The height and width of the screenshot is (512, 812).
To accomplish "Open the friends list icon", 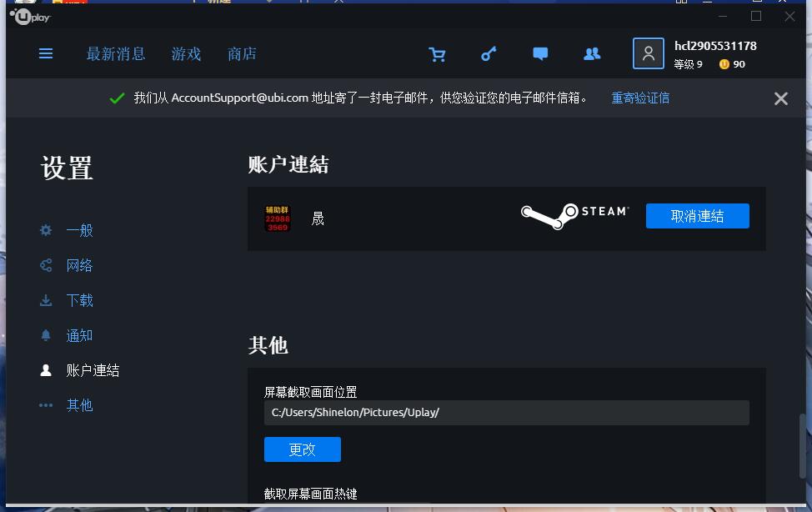I will 592,54.
